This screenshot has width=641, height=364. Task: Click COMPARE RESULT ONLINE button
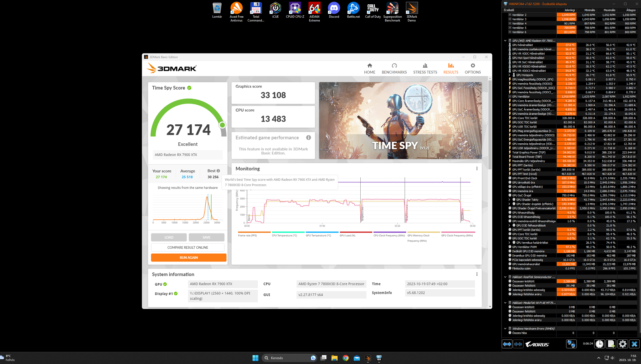coord(188,247)
